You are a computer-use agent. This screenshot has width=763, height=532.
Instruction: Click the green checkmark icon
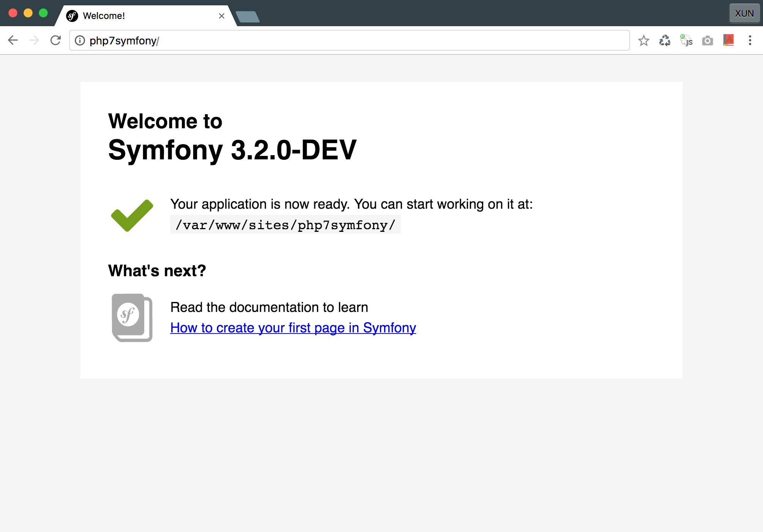pos(132,215)
